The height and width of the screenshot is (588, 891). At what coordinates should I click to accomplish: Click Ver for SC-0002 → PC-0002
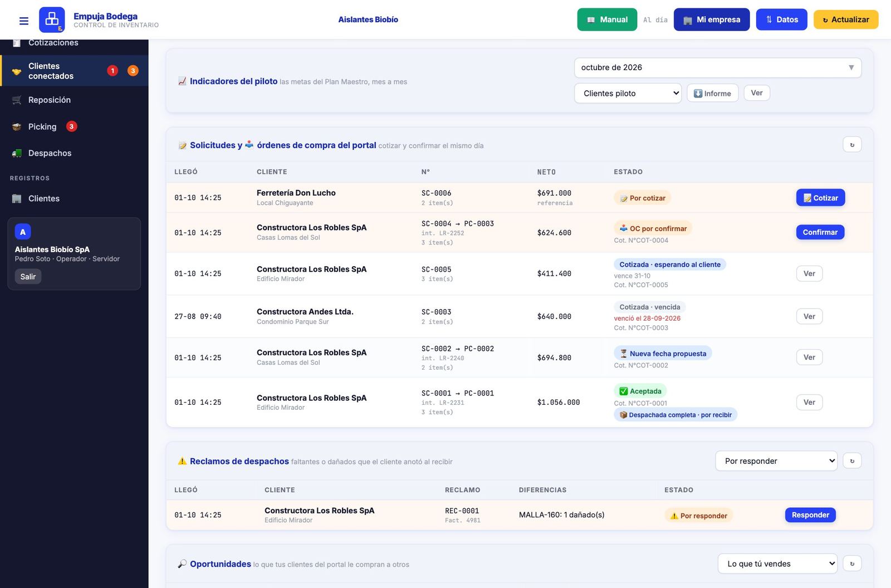click(809, 357)
